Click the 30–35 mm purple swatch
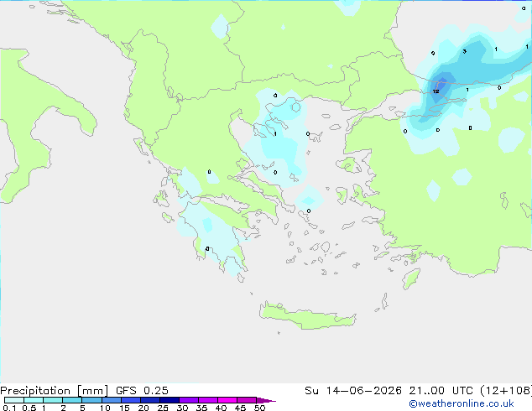 click(x=188, y=400)
